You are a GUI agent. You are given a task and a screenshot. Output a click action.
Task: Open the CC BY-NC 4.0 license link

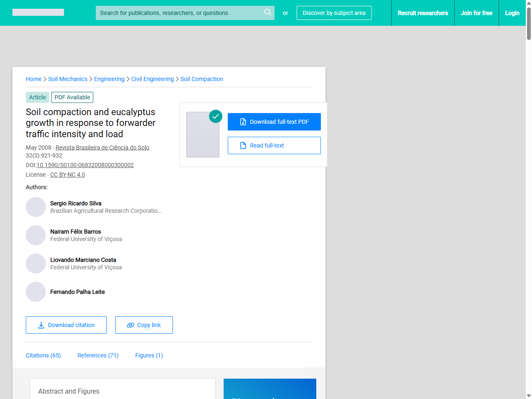click(67, 175)
